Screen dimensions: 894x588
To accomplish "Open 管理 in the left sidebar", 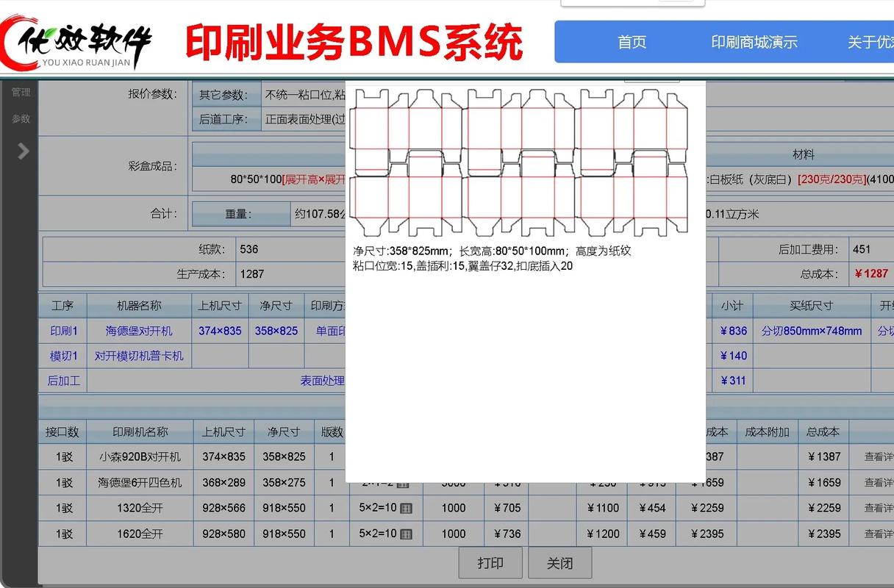I will coord(21,92).
